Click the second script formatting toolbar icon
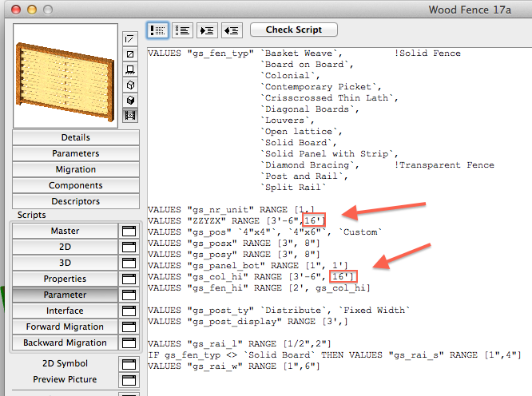Viewport: 532px width, 396px height. (x=183, y=30)
